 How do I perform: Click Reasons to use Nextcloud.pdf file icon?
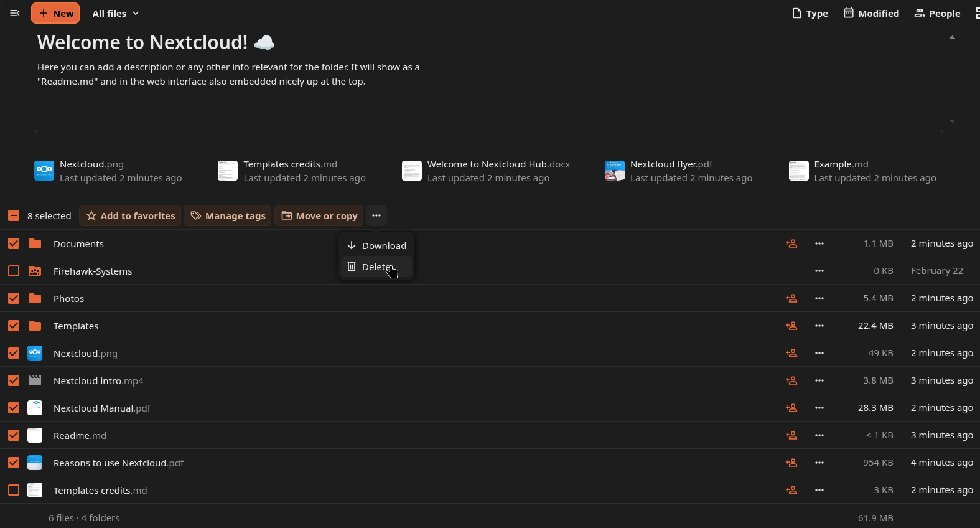[x=35, y=463]
